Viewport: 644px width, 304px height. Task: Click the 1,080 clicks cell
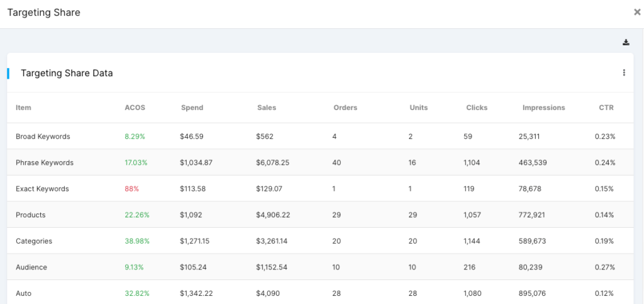pos(472,294)
